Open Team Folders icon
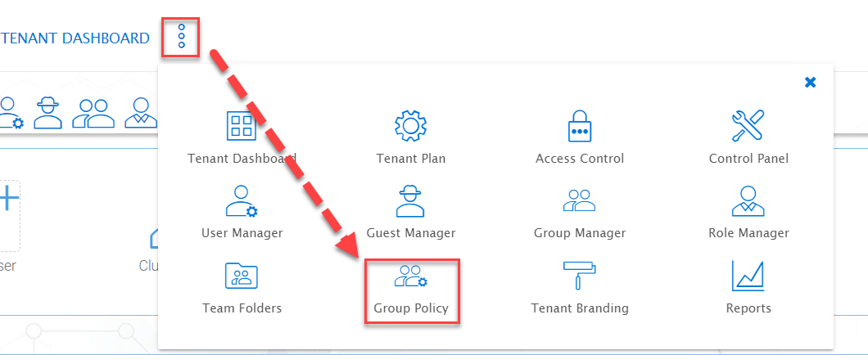This screenshot has height=355, width=868. click(242, 276)
